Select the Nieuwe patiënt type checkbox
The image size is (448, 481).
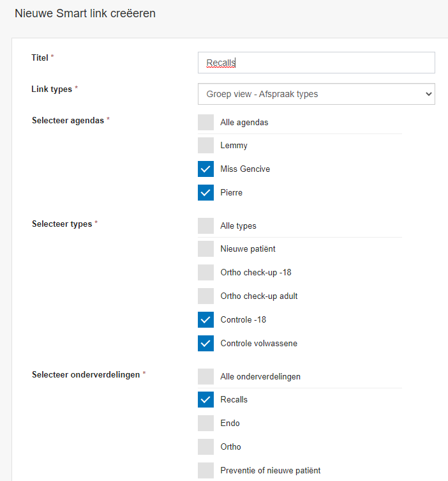tap(205, 249)
